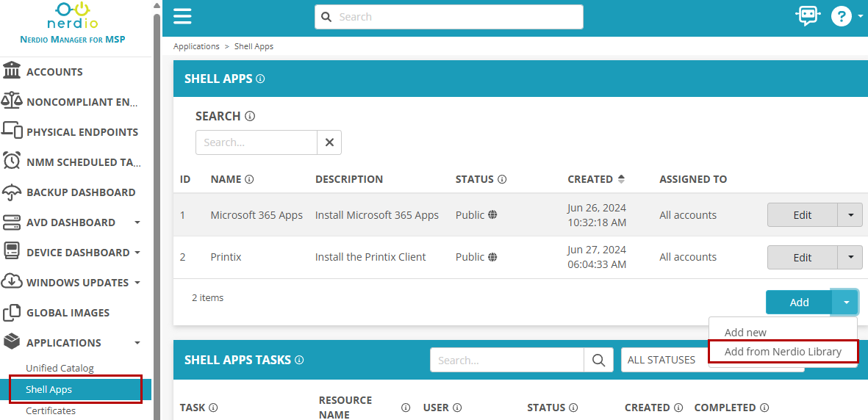Open the help question mark icon
Screen dimensions: 868x420
click(841, 17)
